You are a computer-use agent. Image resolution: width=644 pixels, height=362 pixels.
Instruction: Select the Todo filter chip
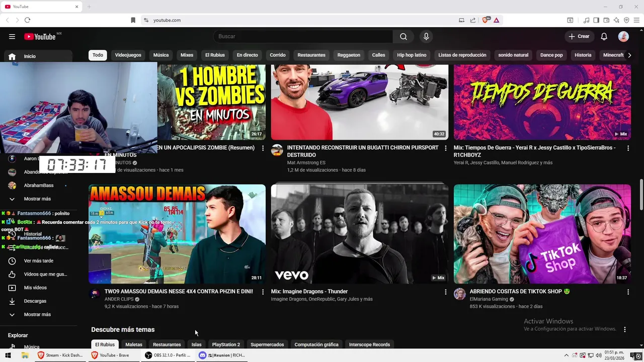(98, 55)
